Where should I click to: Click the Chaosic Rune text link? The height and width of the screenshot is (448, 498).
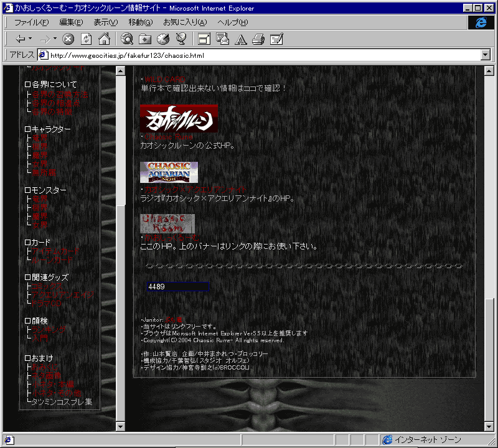point(169,137)
